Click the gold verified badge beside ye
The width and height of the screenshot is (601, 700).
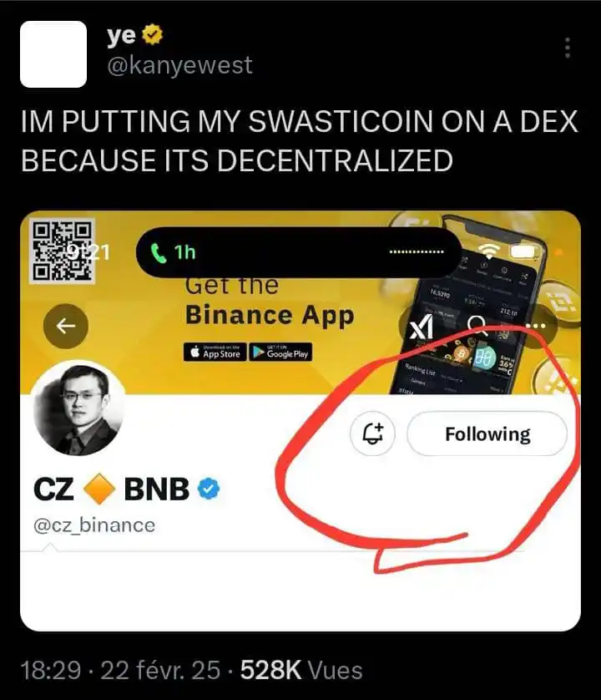point(152,35)
